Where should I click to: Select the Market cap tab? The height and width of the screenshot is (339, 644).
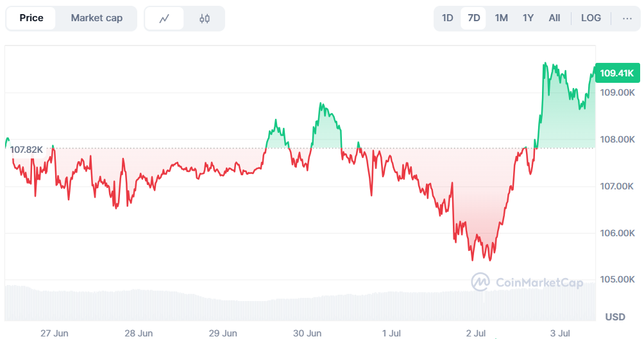click(96, 18)
